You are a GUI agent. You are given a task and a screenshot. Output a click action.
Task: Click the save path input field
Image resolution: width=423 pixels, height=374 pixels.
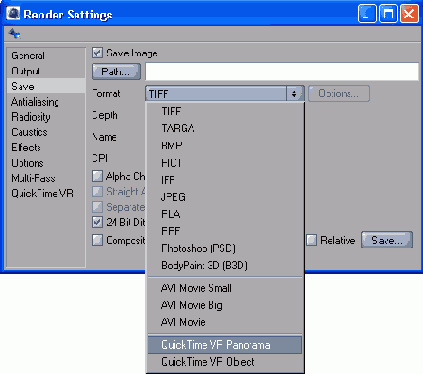[x=282, y=71]
